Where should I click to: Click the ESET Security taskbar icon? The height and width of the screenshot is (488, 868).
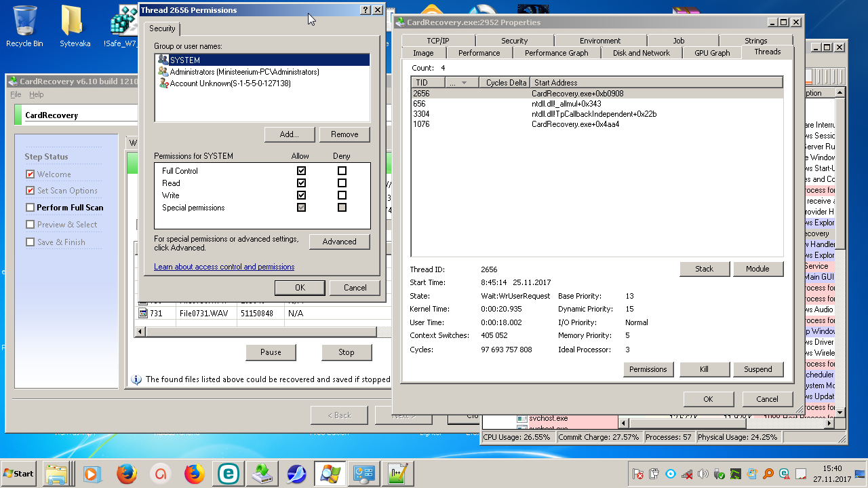pyautogui.click(x=228, y=473)
